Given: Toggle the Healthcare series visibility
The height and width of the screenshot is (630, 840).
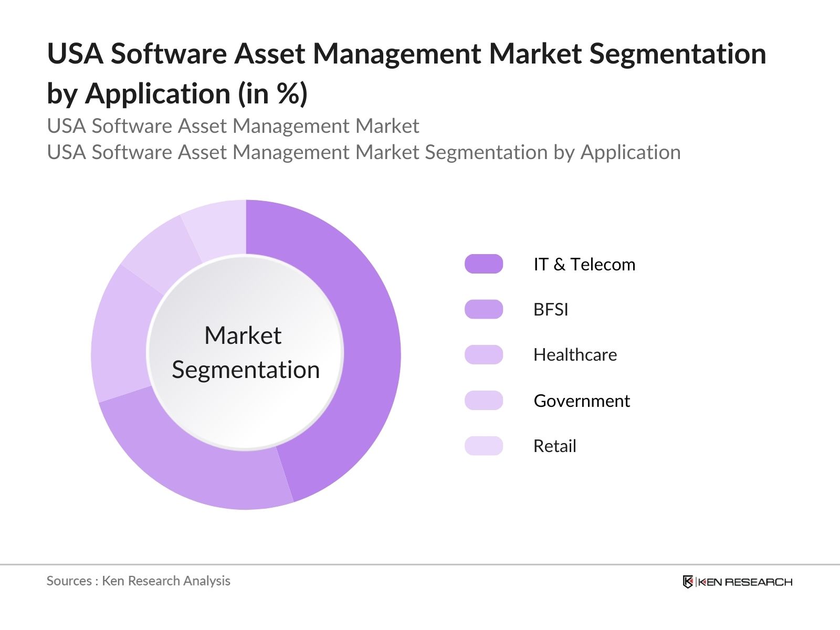Looking at the screenshot, I should click(574, 355).
